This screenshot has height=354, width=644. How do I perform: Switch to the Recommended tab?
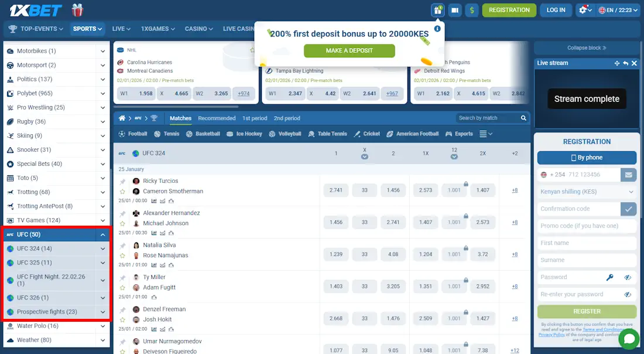pos(217,118)
